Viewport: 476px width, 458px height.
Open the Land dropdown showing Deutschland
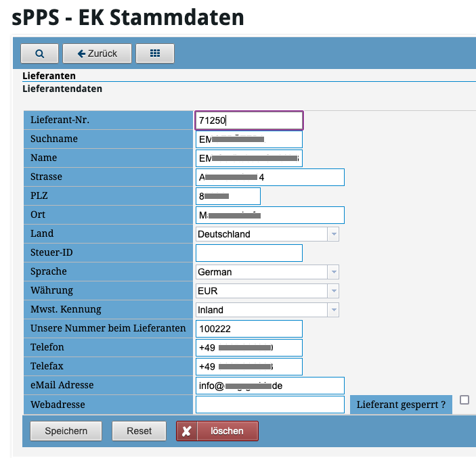(x=267, y=234)
